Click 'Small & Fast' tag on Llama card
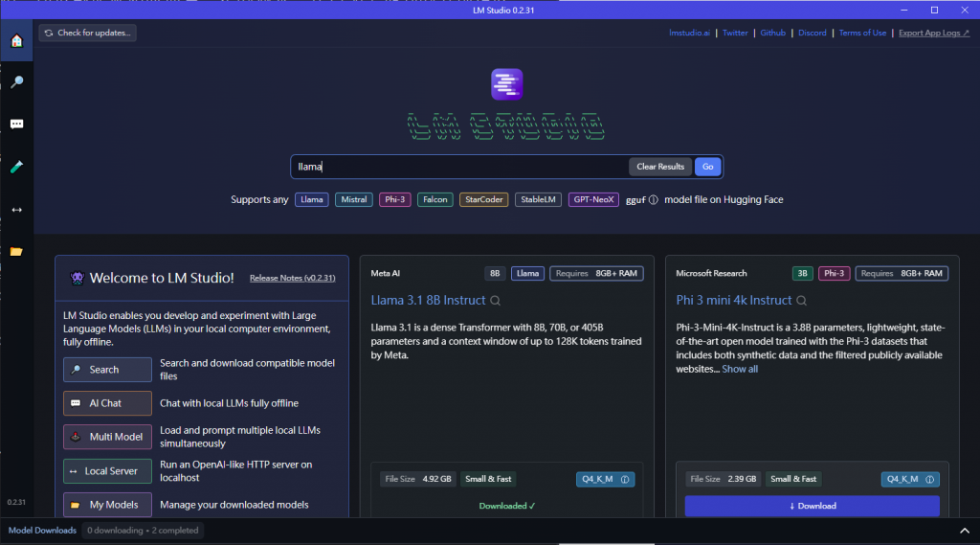Image resolution: width=980 pixels, height=545 pixels. point(488,479)
